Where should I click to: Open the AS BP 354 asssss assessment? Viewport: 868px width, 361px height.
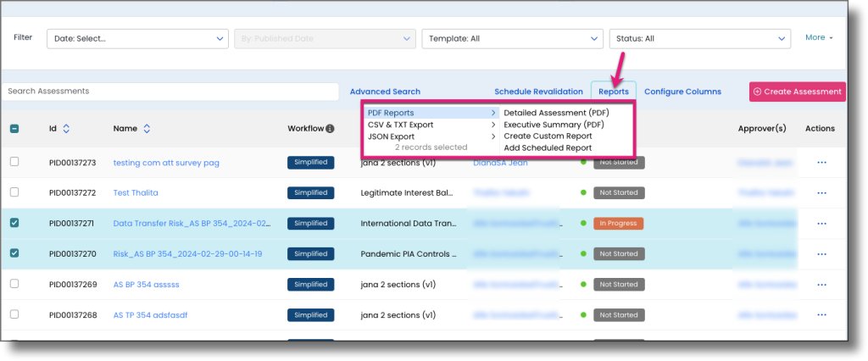146,284
